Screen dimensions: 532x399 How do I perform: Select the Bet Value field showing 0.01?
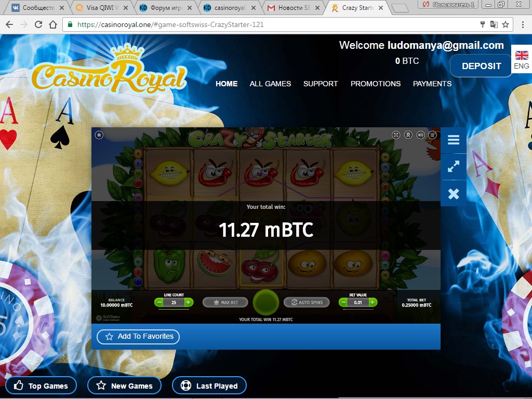(358, 302)
